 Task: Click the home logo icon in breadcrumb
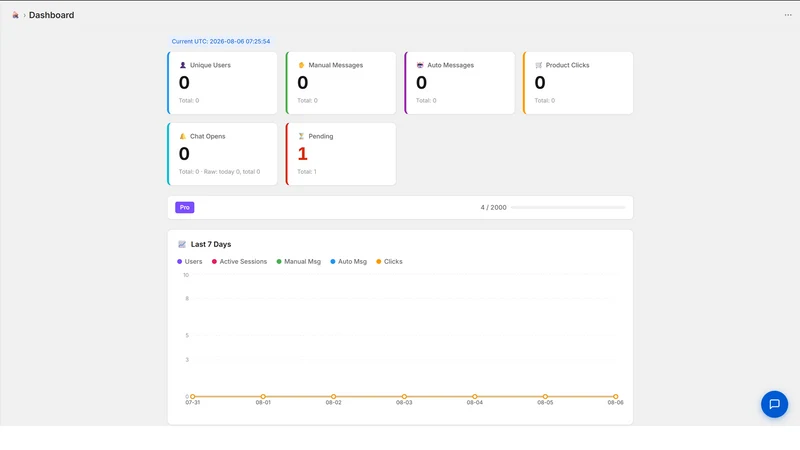coord(15,15)
